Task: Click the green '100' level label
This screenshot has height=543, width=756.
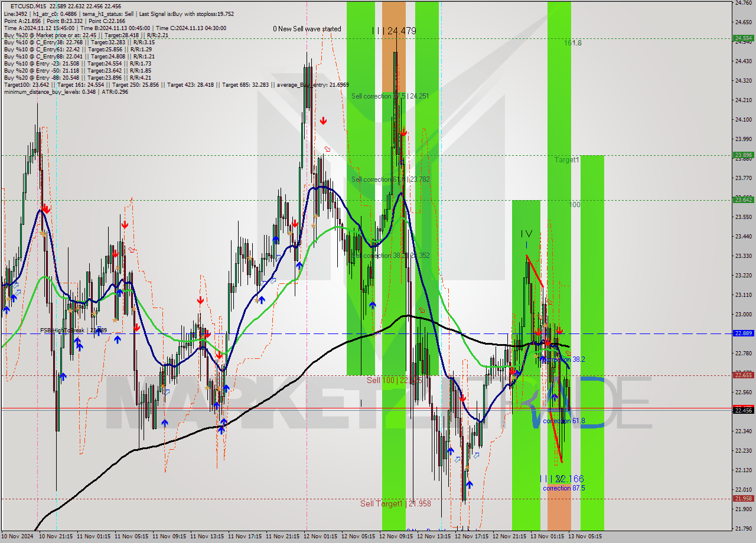Action: click(575, 205)
